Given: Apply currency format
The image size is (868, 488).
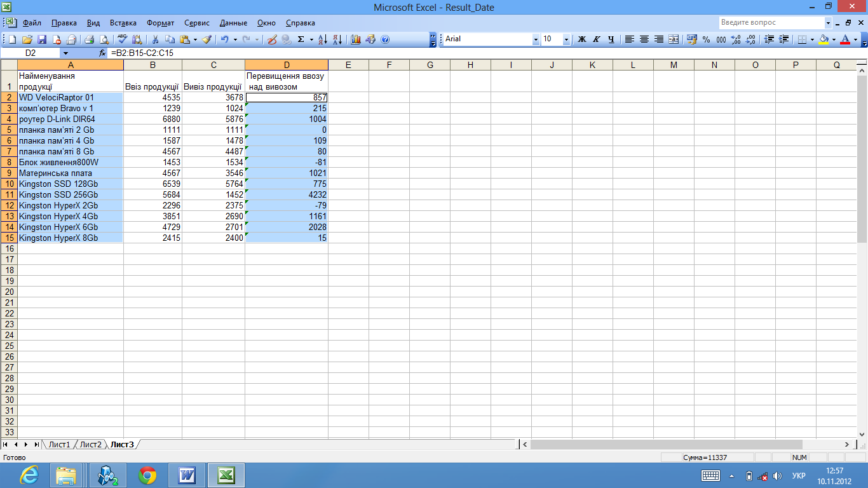Looking at the screenshot, I should 691,39.
